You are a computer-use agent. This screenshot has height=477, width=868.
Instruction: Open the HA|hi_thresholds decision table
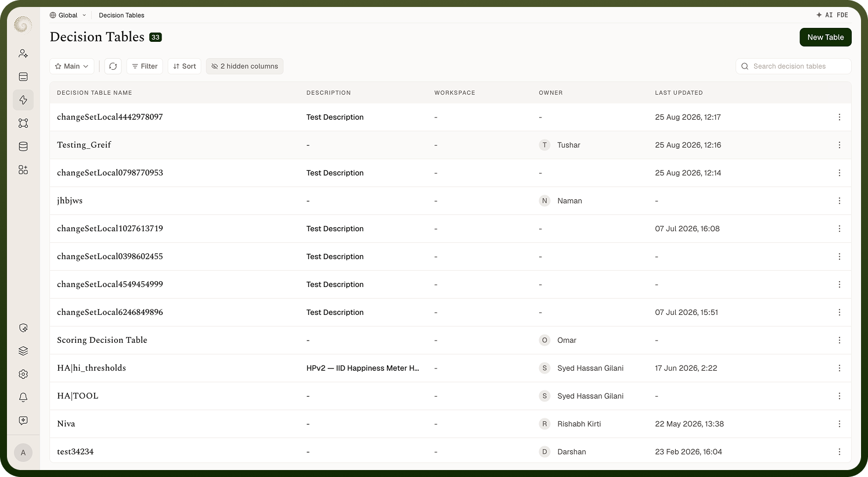pos(91,368)
